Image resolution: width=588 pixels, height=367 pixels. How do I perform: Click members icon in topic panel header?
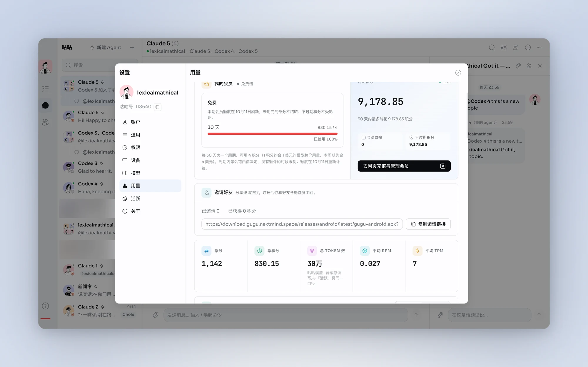(x=529, y=66)
